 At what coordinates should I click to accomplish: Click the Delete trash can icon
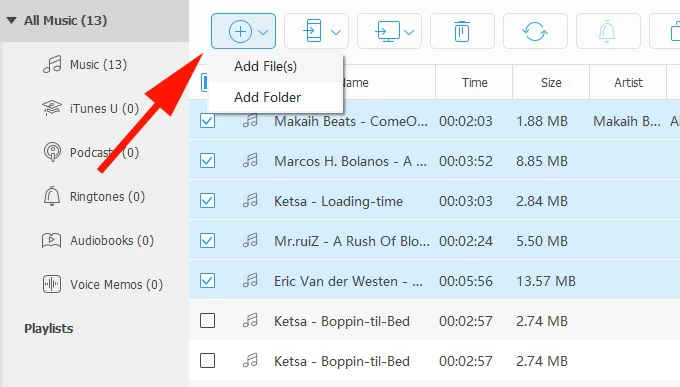(x=462, y=31)
